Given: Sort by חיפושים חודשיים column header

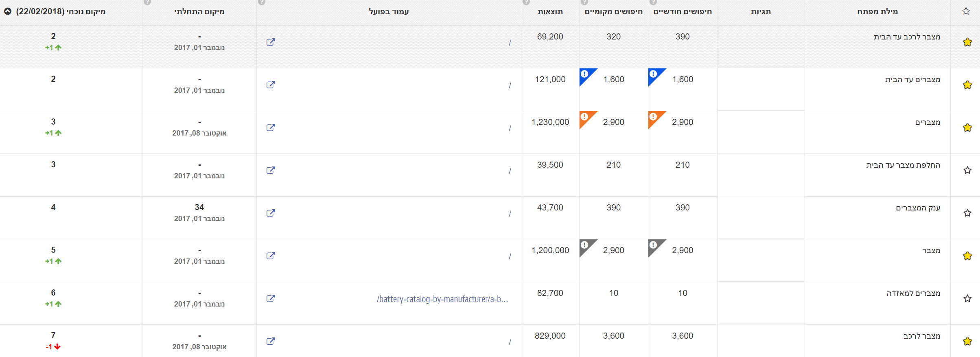Looking at the screenshot, I should [x=682, y=11].
